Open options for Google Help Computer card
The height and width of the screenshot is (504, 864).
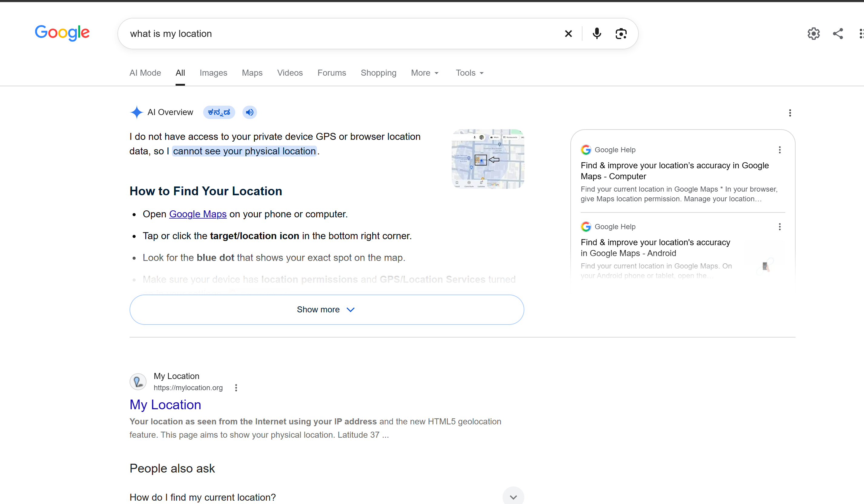tap(780, 150)
